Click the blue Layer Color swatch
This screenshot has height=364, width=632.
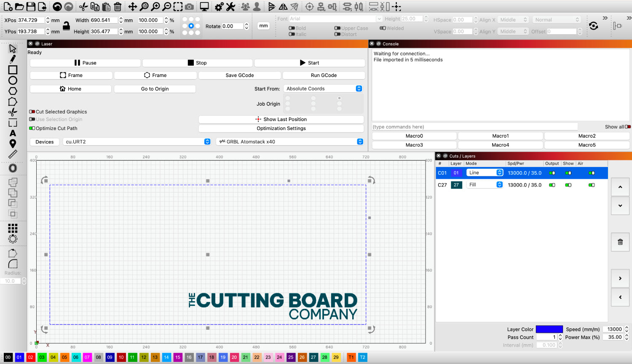tap(549, 329)
